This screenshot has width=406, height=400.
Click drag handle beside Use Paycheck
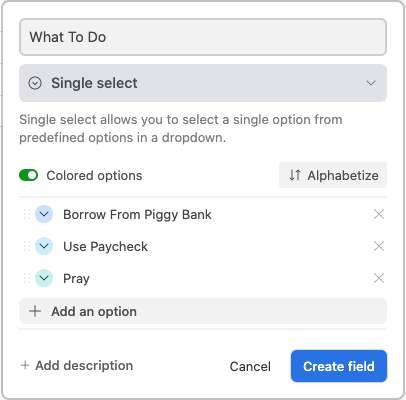click(x=27, y=246)
